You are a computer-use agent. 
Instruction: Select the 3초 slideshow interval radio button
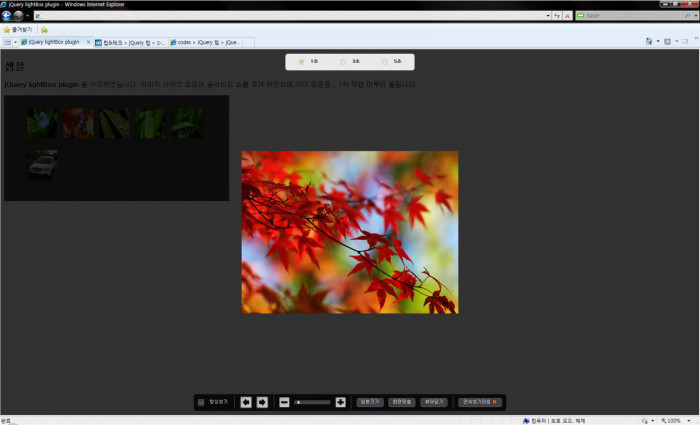[343, 62]
